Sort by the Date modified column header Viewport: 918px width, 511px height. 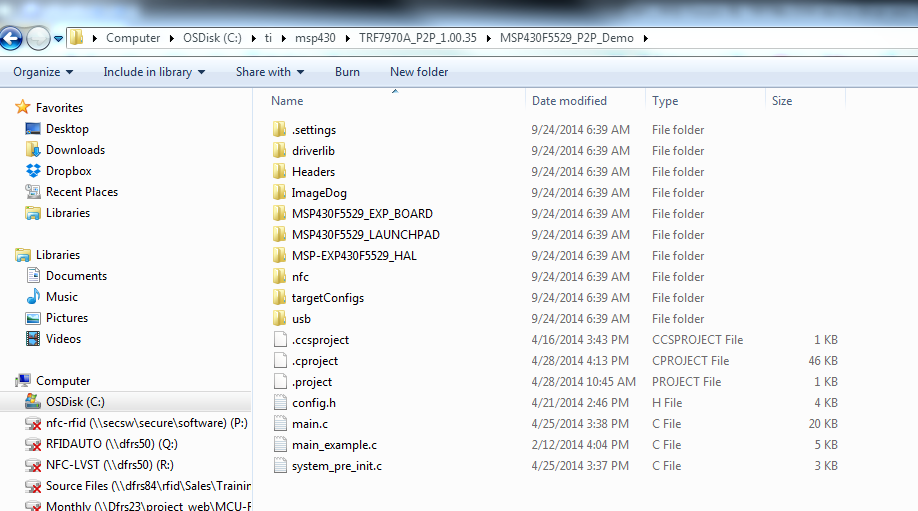tap(569, 101)
